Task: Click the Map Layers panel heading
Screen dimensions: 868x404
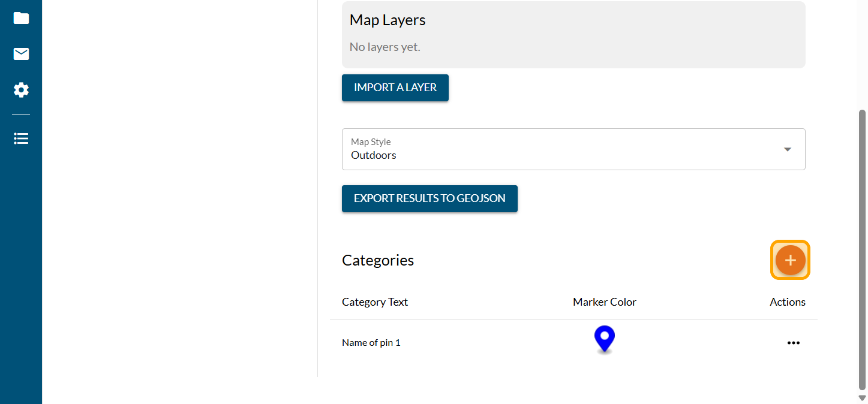Action: 388,20
